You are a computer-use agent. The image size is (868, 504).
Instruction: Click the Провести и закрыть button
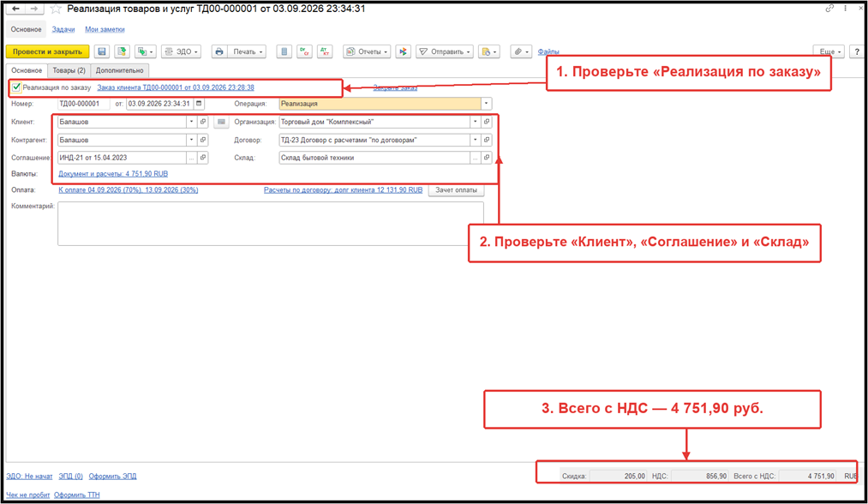click(48, 51)
